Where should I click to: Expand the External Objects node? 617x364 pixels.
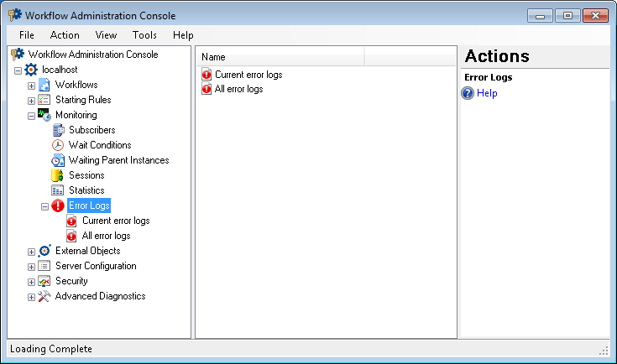(32, 252)
